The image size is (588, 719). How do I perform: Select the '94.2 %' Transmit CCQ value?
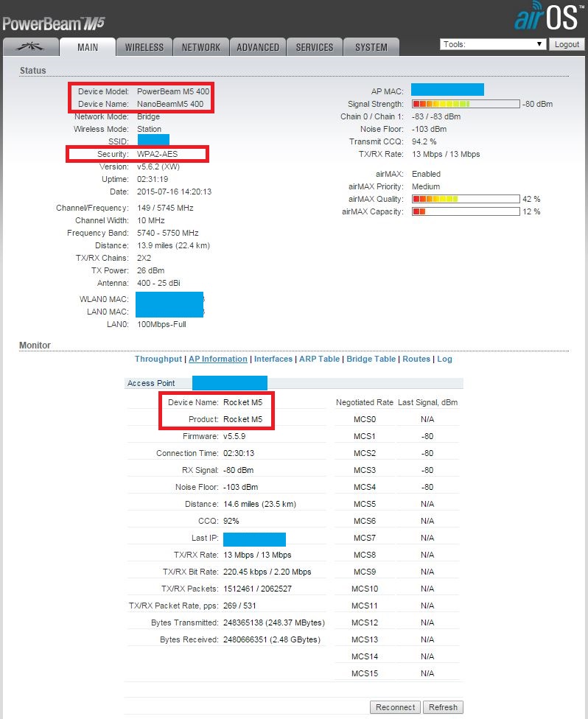424,141
